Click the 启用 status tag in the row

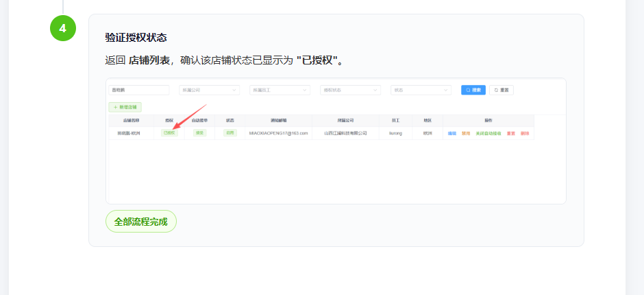230,133
